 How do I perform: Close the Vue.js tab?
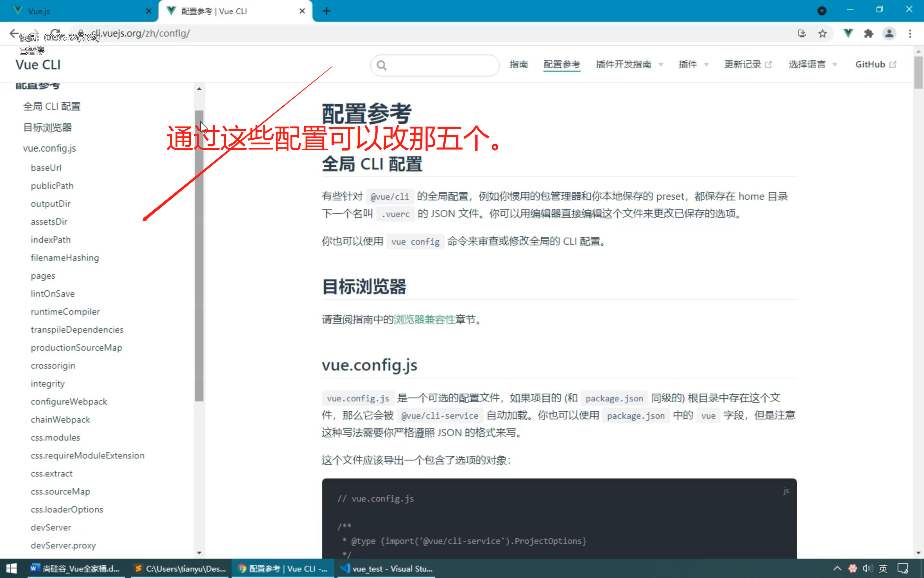(149, 11)
